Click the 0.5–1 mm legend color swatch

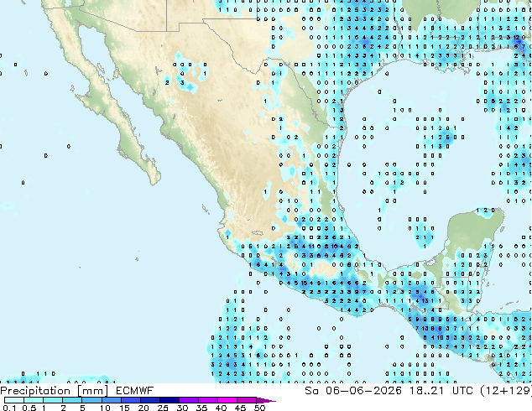[34, 400]
